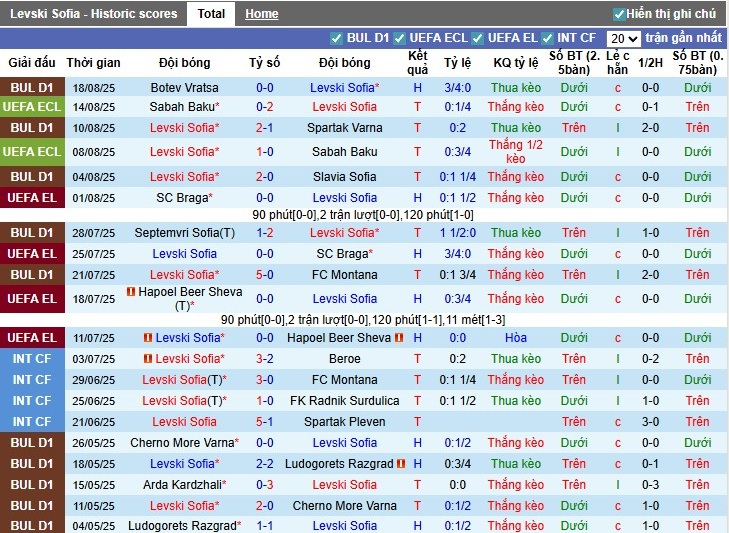Click the Hòa result on 11/07/25
The width and height of the screenshot is (729, 533).
click(516, 338)
